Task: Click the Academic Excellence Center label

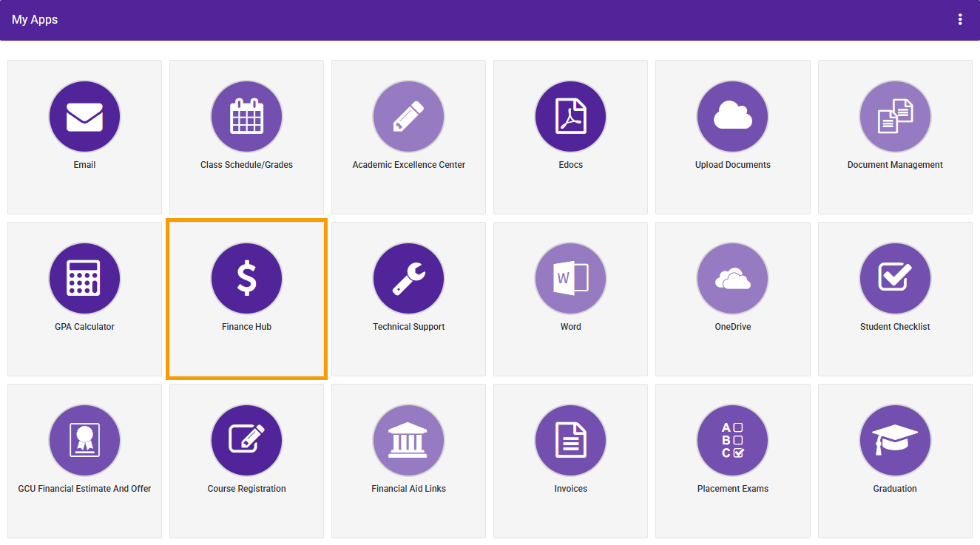Action: tap(408, 165)
